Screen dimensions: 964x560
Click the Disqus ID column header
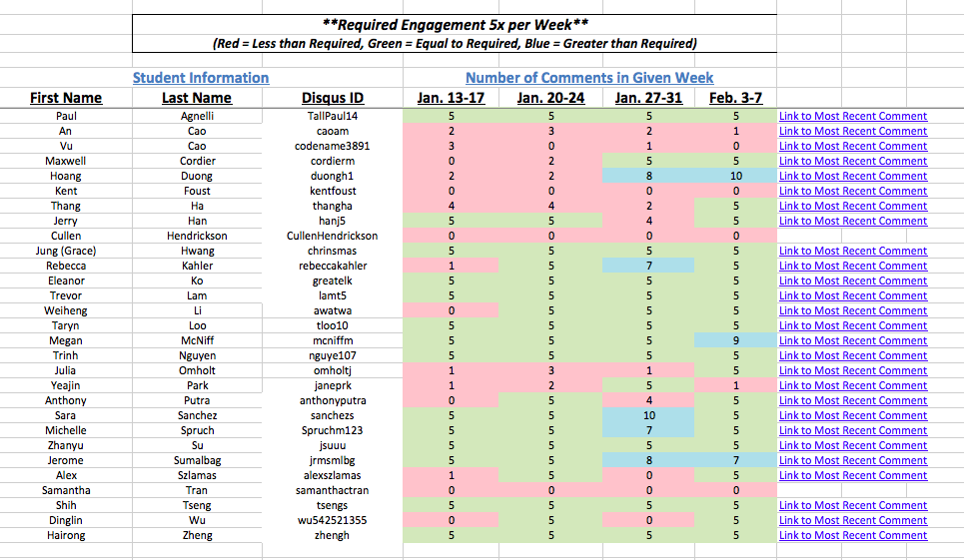333,98
